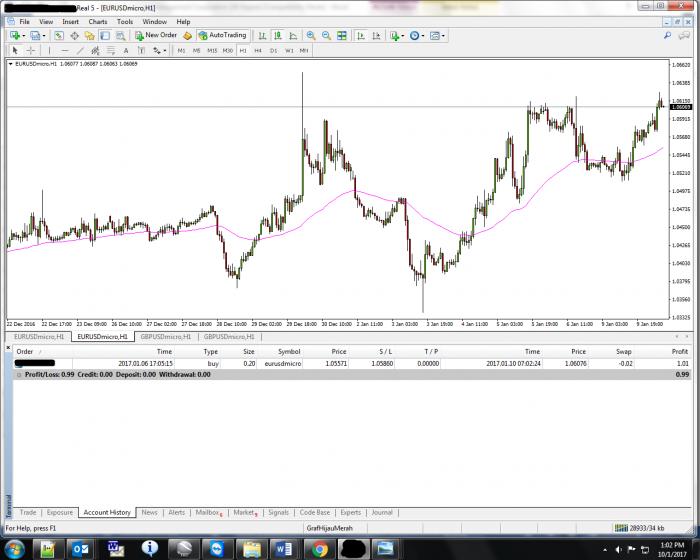
Task: Expand the Templates dropdown arrow
Action: tap(443, 36)
